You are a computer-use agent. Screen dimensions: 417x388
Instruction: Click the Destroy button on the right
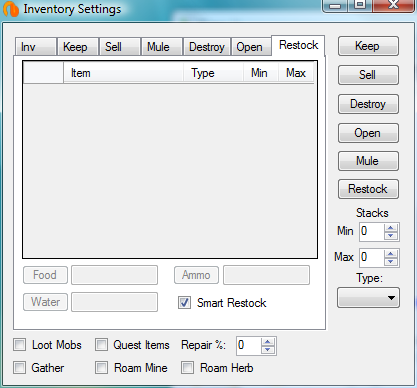[x=368, y=104]
